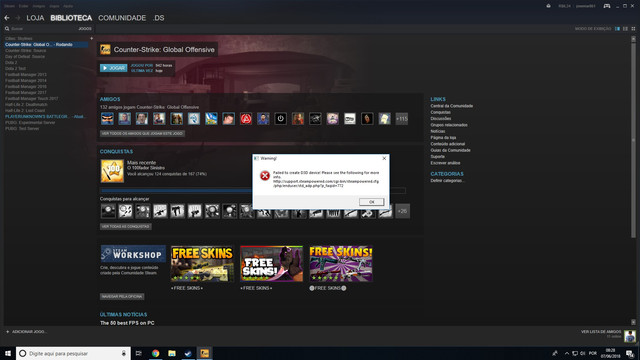Open the power symbol friend avatar
The image size is (640, 360).
pos(280,119)
